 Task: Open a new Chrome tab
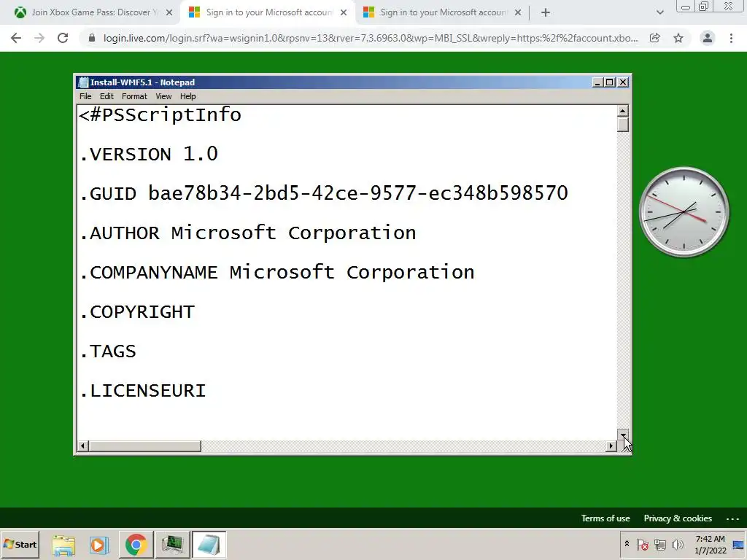click(546, 13)
